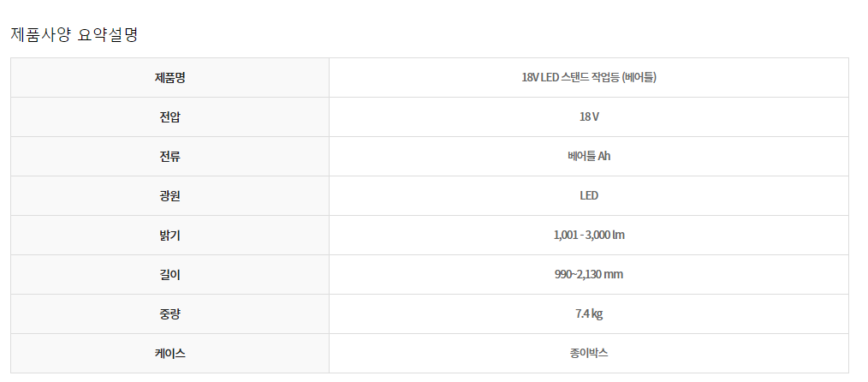Select the 제품명 label cell
This screenshot has width=868, height=382.
(170, 77)
